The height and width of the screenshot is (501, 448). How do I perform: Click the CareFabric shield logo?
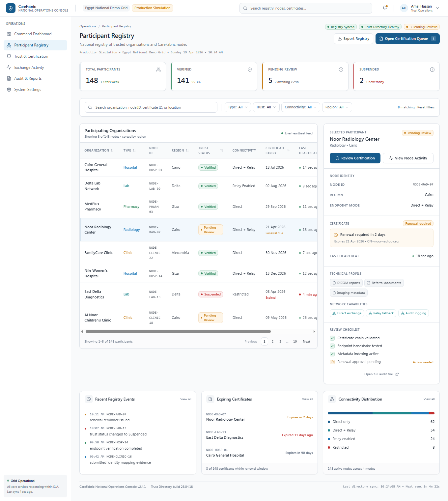coord(11,8)
